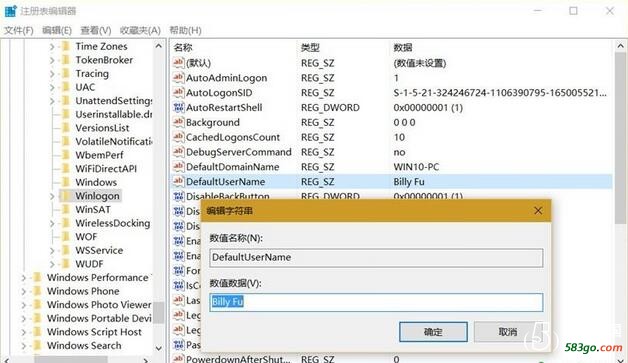Image resolution: width=628 pixels, height=363 pixels.
Task: Expand the Time Zones tree node
Action: pyautogui.click(x=52, y=46)
